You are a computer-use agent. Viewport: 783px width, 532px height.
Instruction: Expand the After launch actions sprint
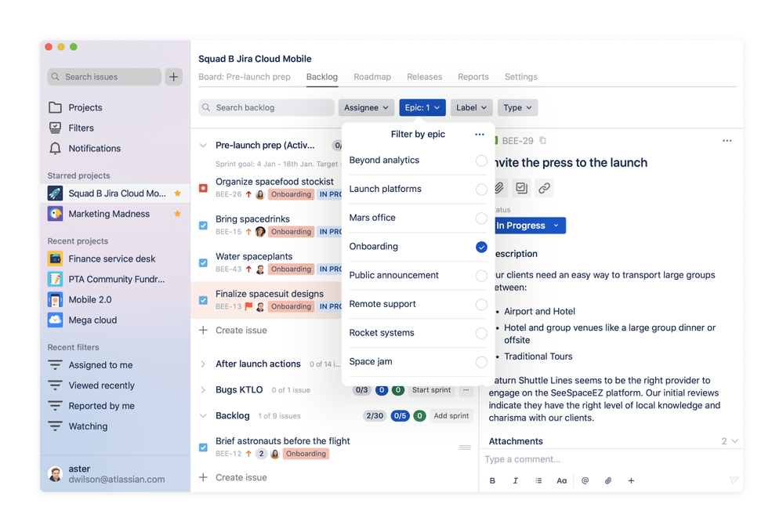click(203, 364)
